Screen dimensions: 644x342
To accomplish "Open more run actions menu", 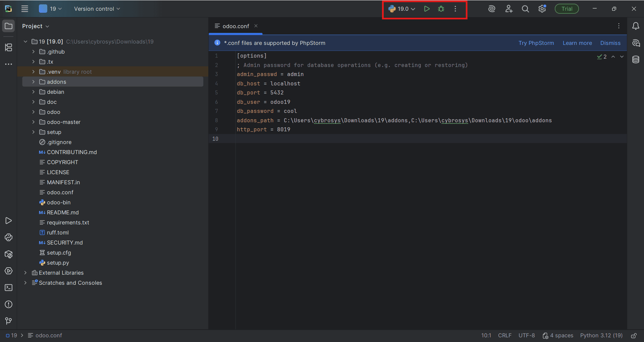I will (x=455, y=9).
